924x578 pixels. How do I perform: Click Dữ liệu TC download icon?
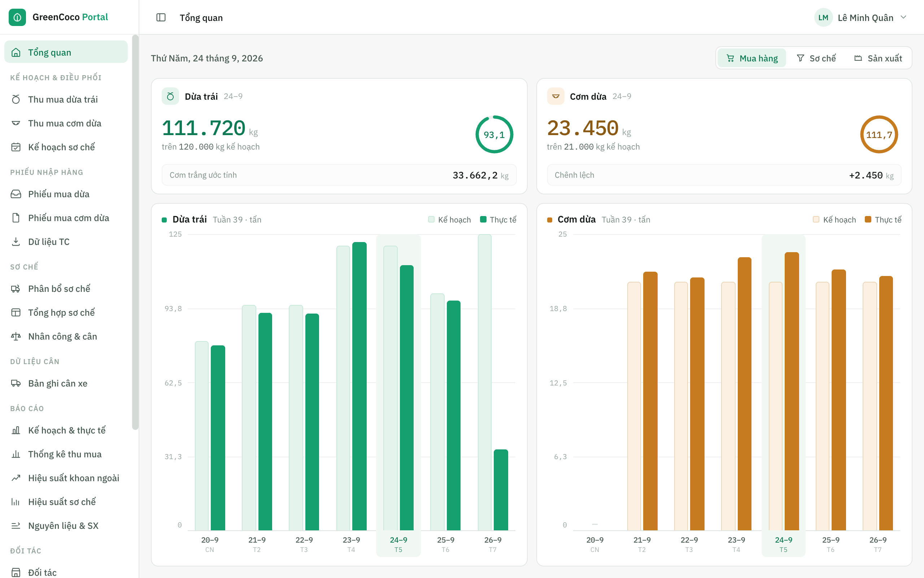tap(16, 242)
